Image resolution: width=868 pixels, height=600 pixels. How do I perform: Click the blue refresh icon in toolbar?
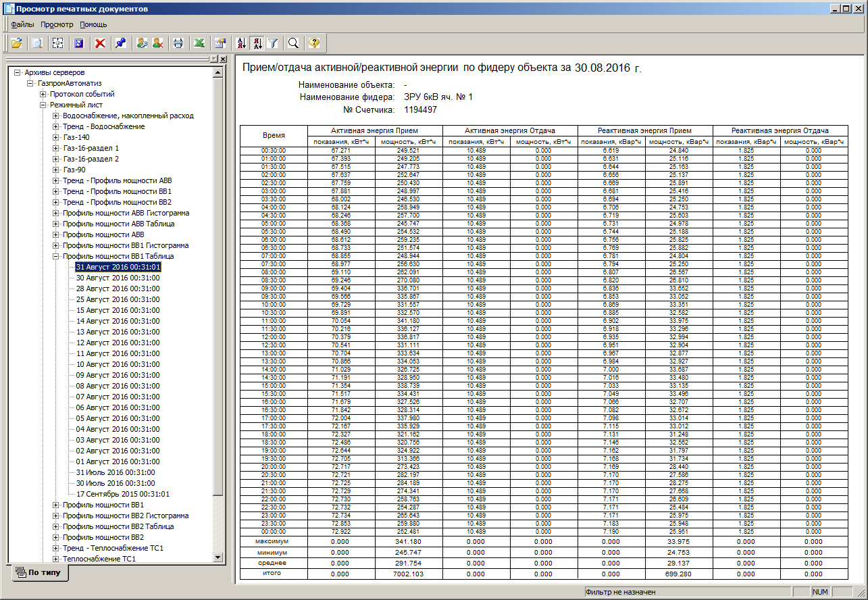point(79,43)
